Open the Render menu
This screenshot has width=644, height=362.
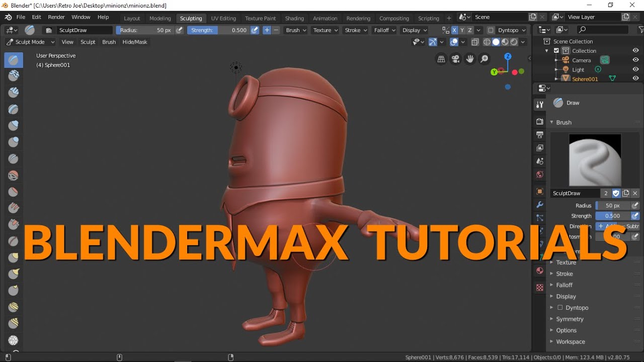[x=56, y=17]
